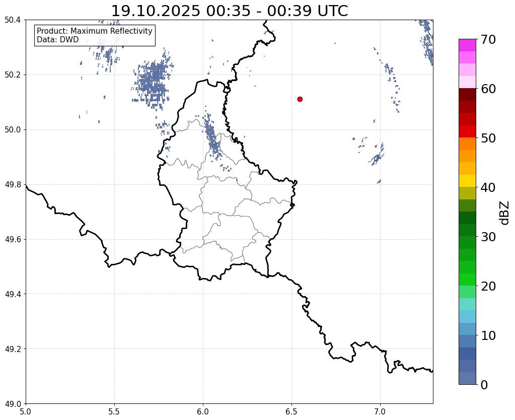Screen dimensions: 515x420
Task: Click the dBZ colorbar axis label
Action: [505, 213]
